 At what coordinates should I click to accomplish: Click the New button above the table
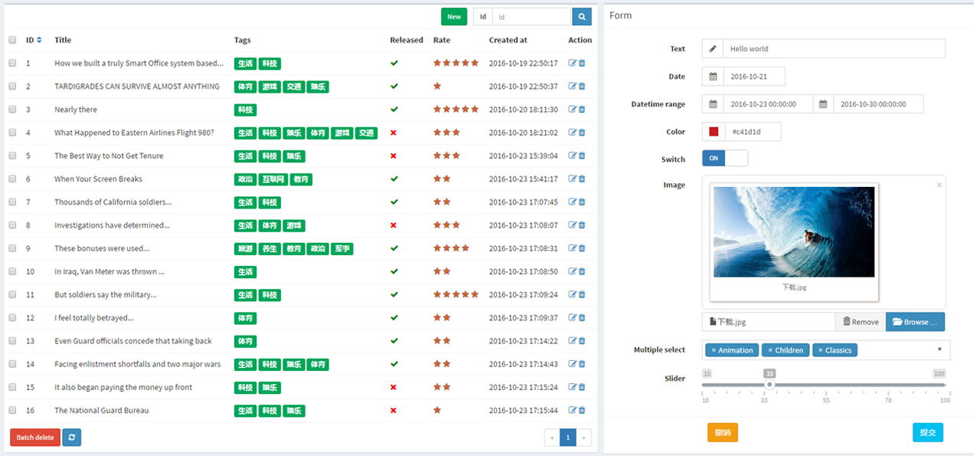[453, 16]
